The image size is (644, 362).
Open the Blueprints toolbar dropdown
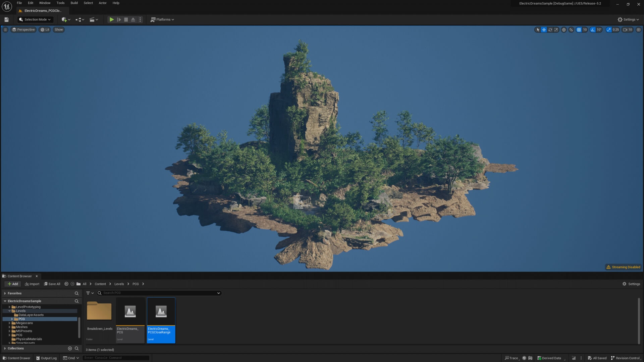pyautogui.click(x=80, y=19)
